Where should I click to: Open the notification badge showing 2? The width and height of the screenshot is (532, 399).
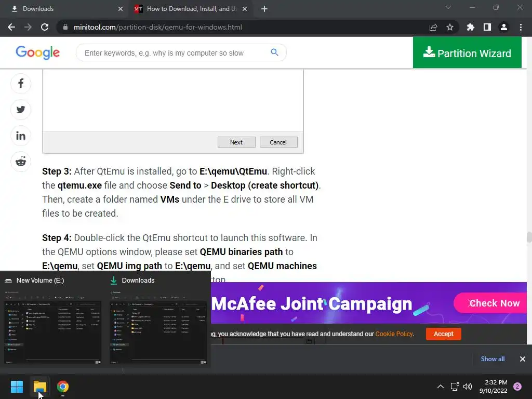(x=517, y=387)
